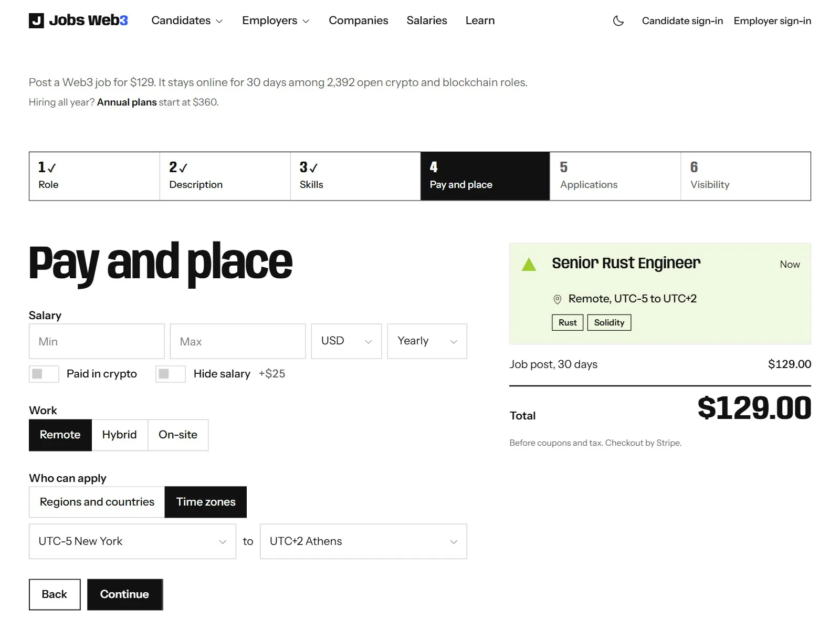Focus the Max salary field
This screenshot has width=840, height=630.
tap(238, 341)
